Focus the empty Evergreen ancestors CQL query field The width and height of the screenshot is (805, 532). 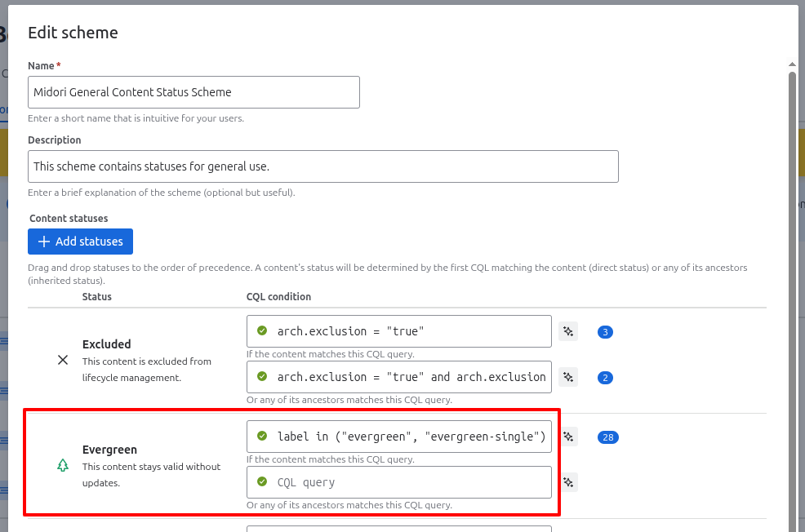(411, 482)
